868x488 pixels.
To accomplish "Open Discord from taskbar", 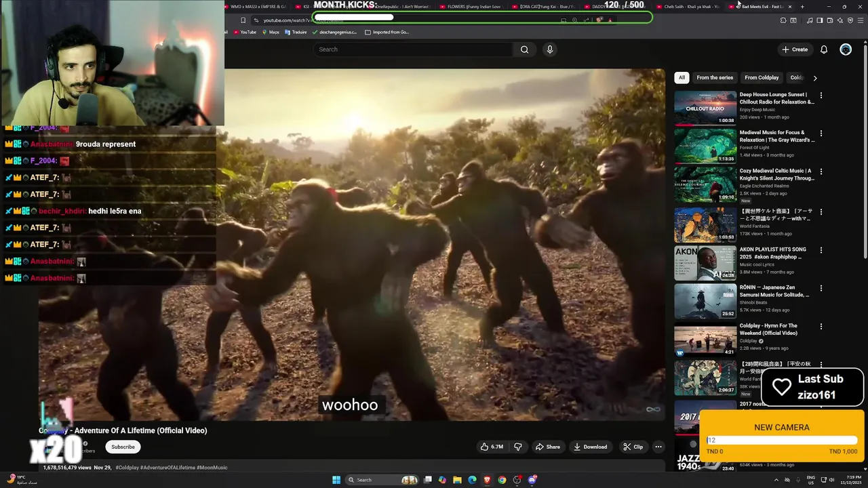I will click(532, 480).
